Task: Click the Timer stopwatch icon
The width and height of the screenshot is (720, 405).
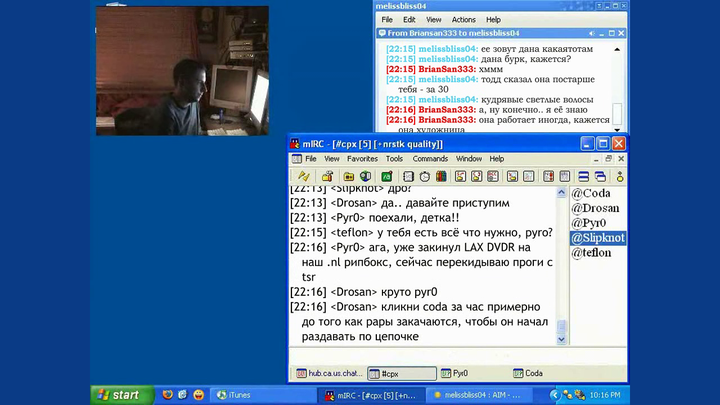Action: (425, 176)
